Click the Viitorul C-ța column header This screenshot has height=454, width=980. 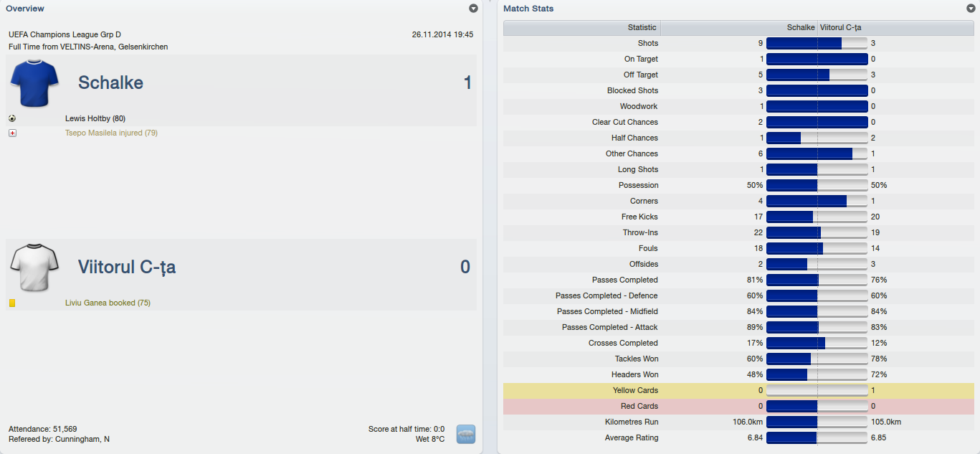pos(840,27)
